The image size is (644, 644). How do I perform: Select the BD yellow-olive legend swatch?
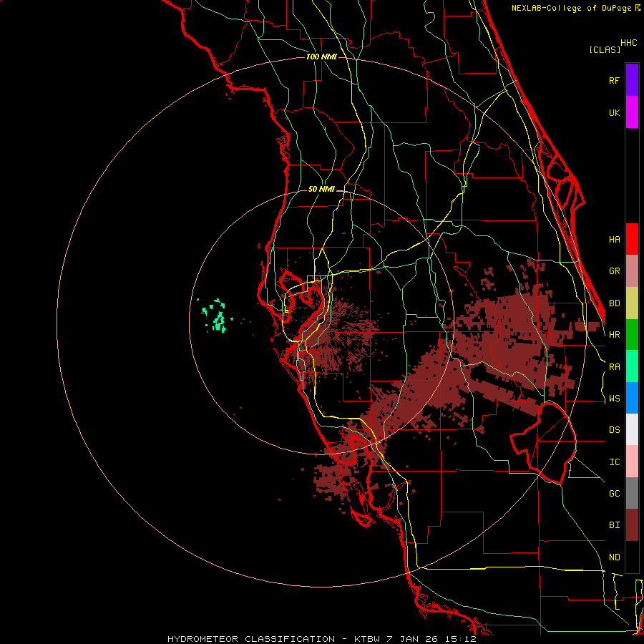(x=632, y=303)
